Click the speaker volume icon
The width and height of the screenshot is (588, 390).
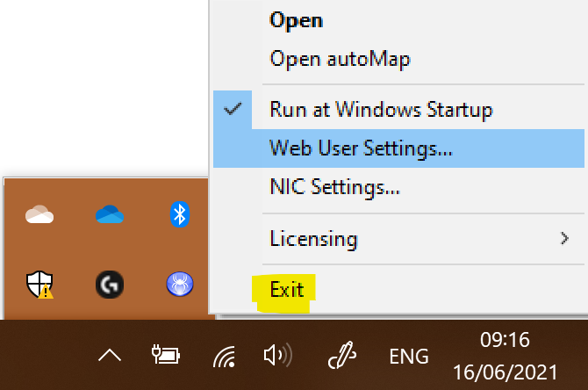pos(278,355)
